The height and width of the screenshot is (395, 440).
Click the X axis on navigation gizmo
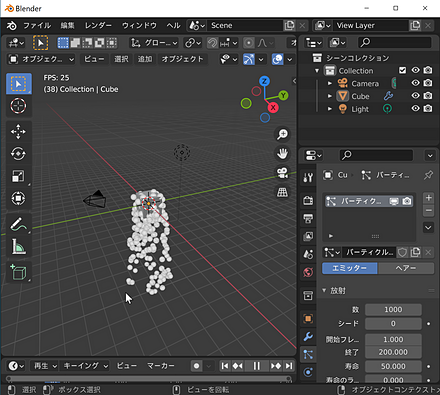tap(273, 107)
